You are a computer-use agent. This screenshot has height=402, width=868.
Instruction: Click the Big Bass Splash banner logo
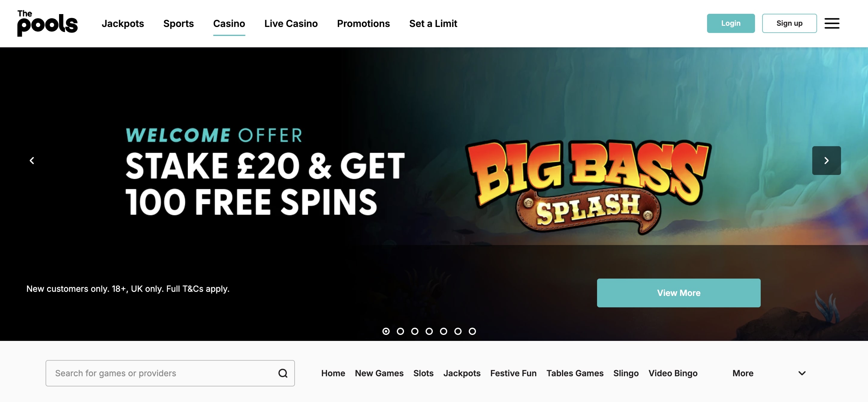pos(588,186)
